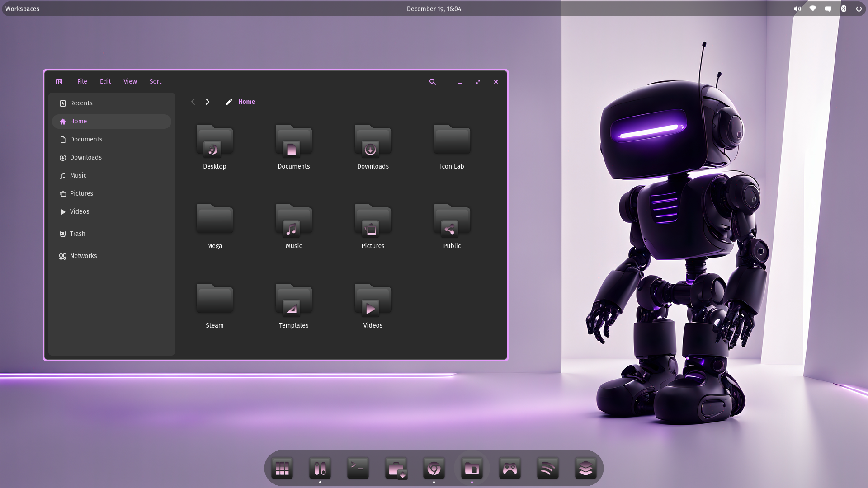
Task: Open Trash from the sidebar
Action: (112, 234)
